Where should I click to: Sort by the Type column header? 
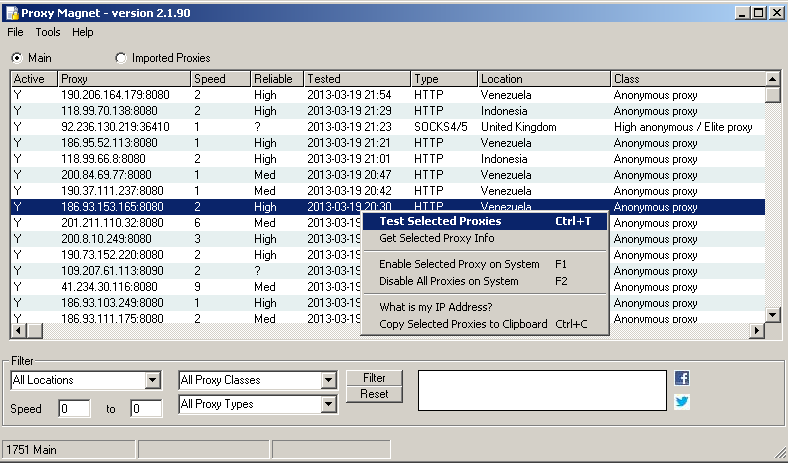(x=444, y=79)
